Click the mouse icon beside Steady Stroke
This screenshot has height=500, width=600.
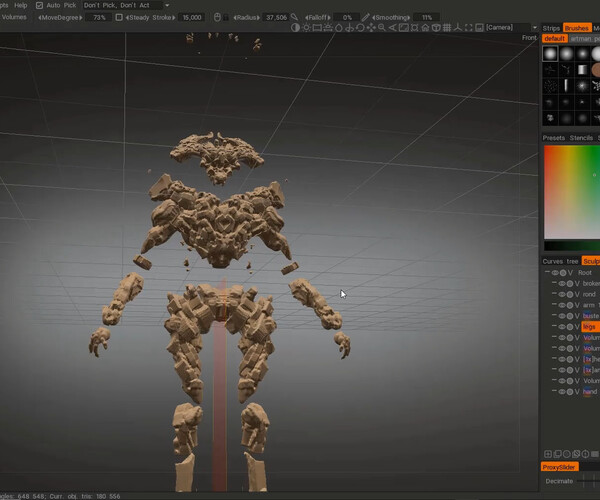pyautogui.click(x=217, y=17)
